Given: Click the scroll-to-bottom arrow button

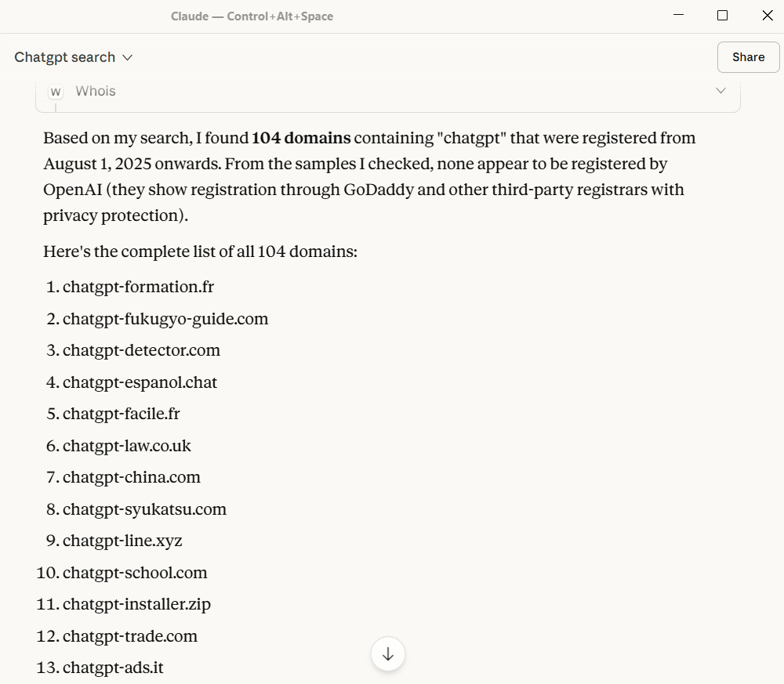Looking at the screenshot, I should pyautogui.click(x=387, y=654).
